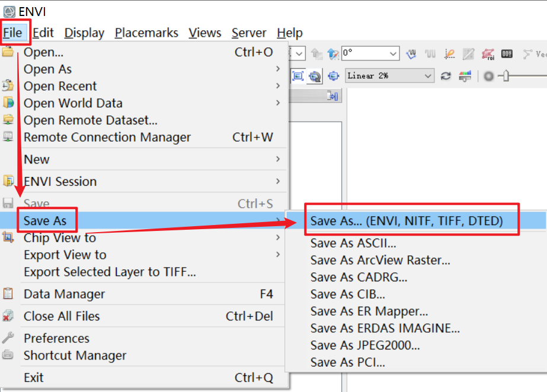The image size is (547, 392).
Task: Click the ENVI application logo icon
Action: pos(9,11)
